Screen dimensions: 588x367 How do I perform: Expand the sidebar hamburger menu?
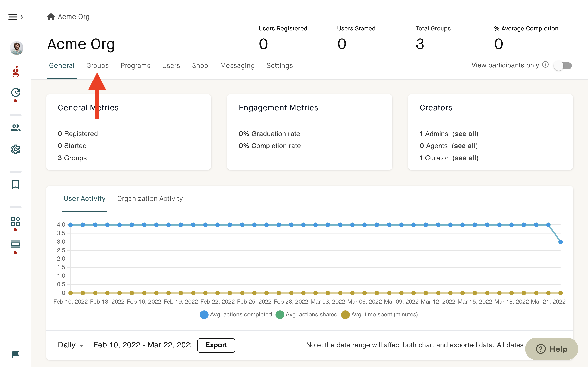point(16,17)
